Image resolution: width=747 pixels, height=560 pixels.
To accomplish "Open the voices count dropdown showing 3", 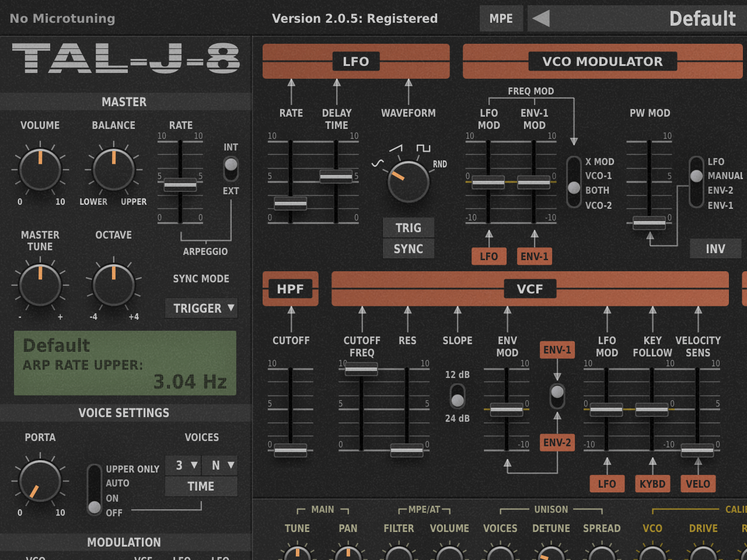I will 183,466.
